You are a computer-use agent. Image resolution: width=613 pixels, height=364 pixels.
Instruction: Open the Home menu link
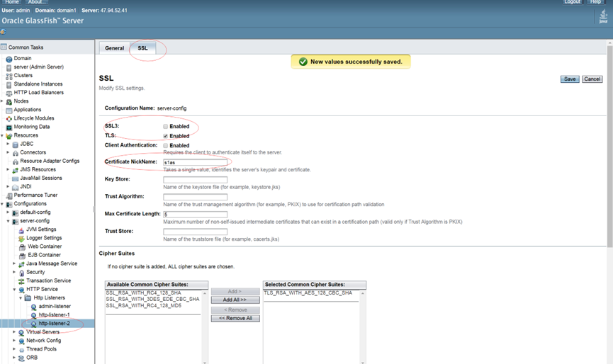point(11,2)
